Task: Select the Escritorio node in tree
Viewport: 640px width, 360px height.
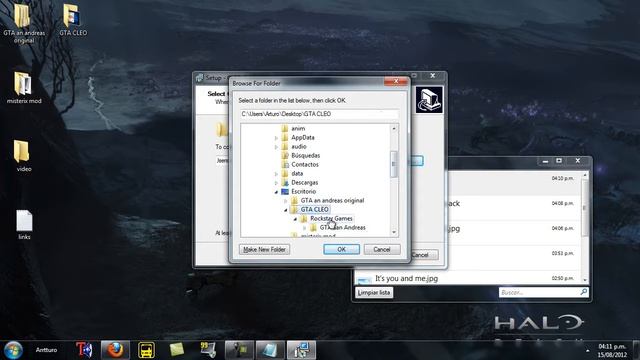Action: pos(303,191)
